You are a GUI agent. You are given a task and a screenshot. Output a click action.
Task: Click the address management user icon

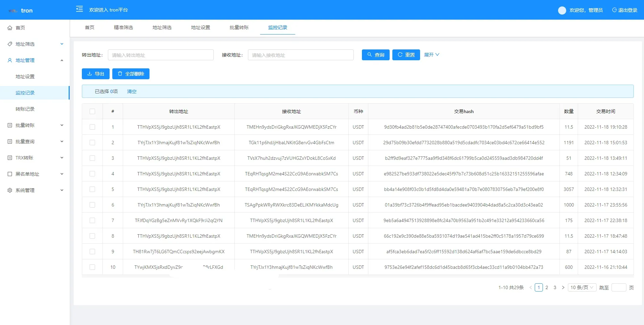pos(10,60)
